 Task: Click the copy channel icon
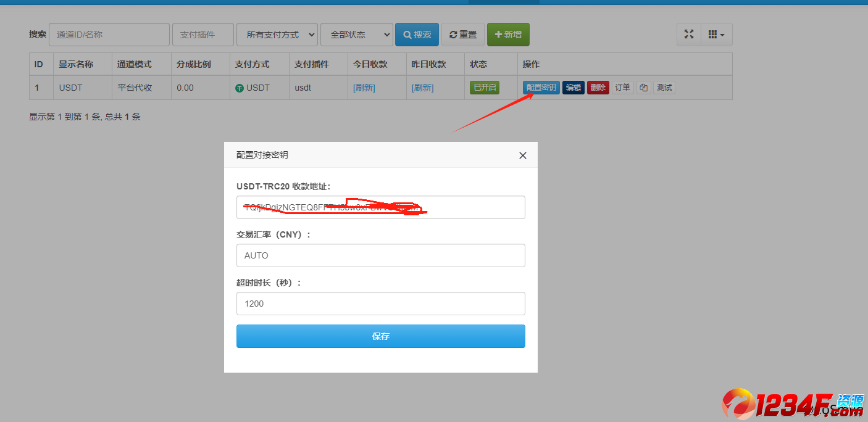pos(643,88)
